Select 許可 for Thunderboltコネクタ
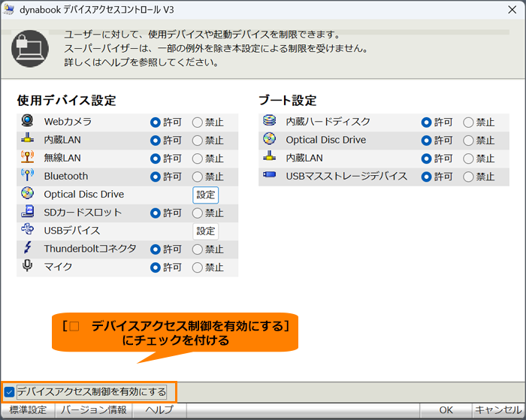Viewport: 526px width, 420px height. pos(156,249)
